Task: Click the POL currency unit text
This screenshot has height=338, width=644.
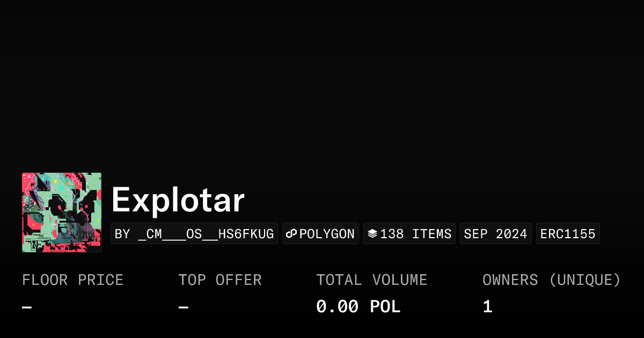Action: pyautogui.click(x=385, y=307)
